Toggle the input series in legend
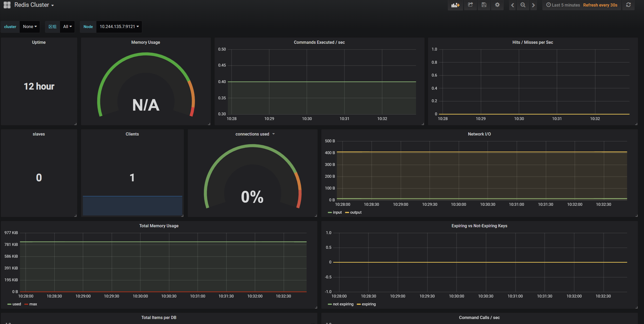 tap(337, 212)
